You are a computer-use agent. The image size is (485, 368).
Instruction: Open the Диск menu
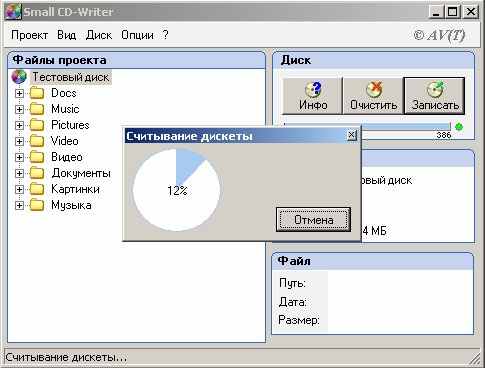99,35
